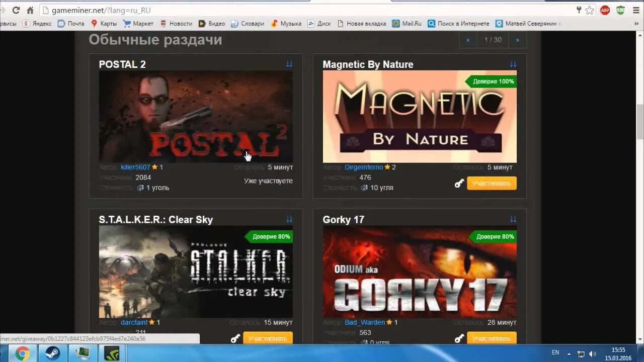Open the volume control in tray
The image size is (644, 362).
pos(593,353)
